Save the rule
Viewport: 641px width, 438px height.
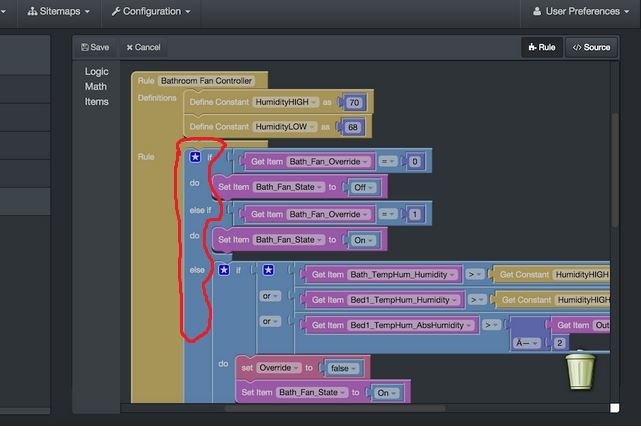(x=95, y=47)
